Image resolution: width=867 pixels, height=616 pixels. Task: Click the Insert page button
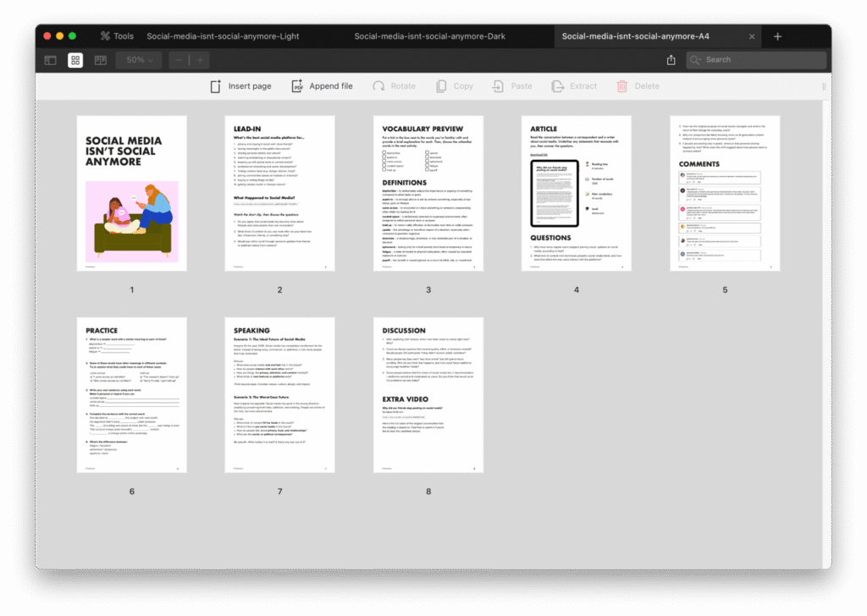click(240, 86)
